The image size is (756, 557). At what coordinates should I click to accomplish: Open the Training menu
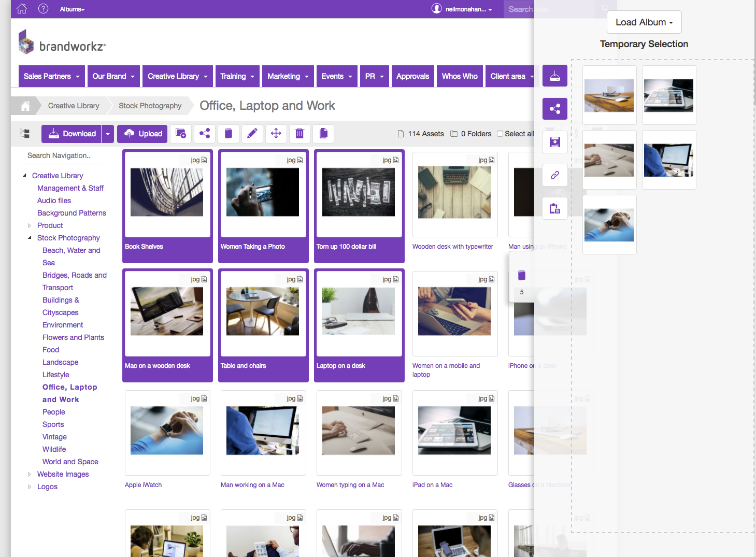click(x=237, y=76)
